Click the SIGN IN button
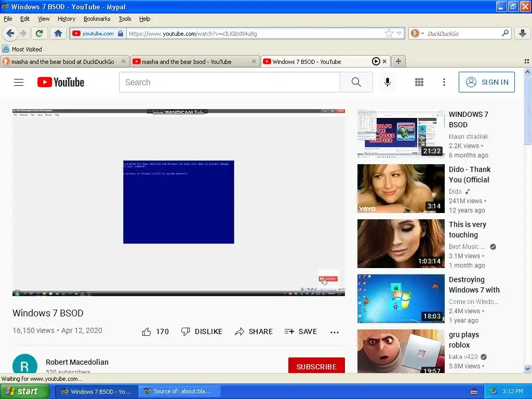Viewport: 532px width, 399px height. tap(486, 82)
